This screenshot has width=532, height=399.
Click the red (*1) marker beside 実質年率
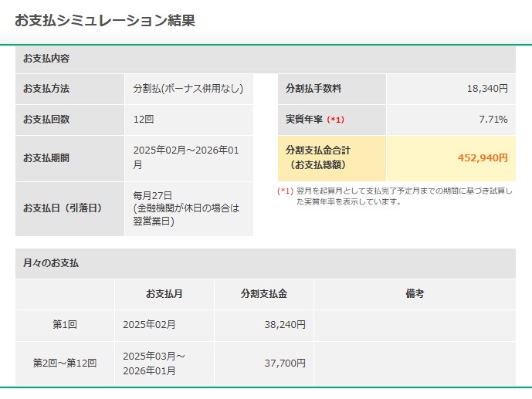point(336,120)
